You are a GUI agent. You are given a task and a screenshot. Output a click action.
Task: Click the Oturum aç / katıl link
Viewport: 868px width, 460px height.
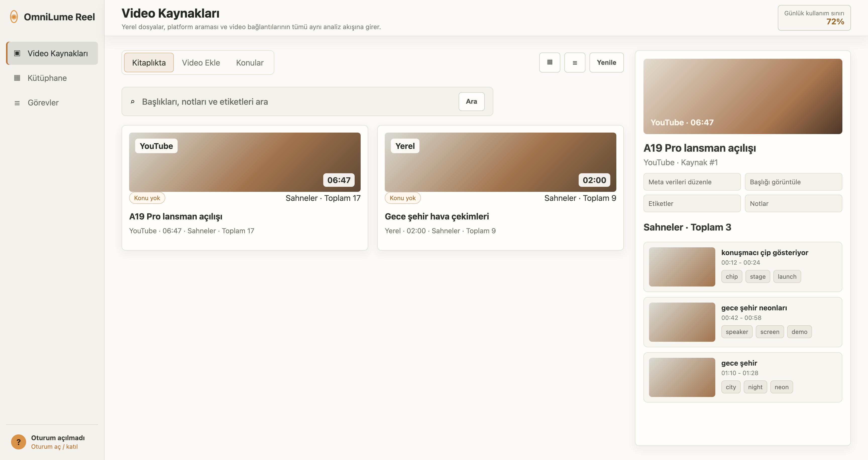(x=55, y=446)
